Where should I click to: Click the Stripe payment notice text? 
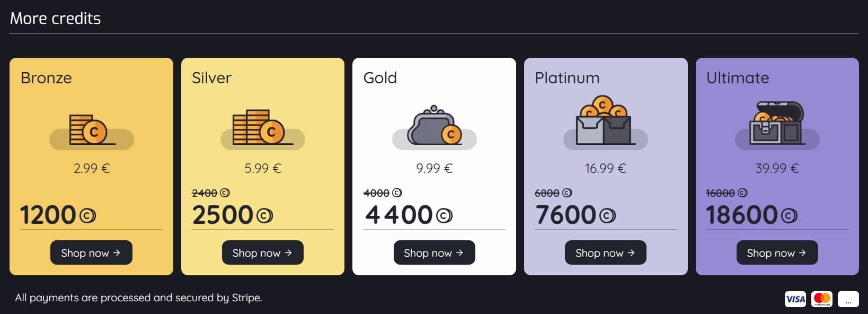(138, 298)
